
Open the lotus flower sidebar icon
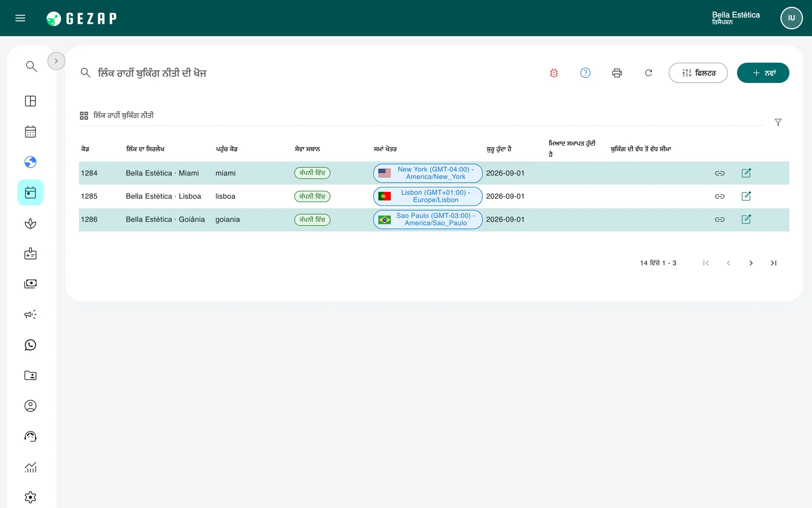click(x=30, y=224)
